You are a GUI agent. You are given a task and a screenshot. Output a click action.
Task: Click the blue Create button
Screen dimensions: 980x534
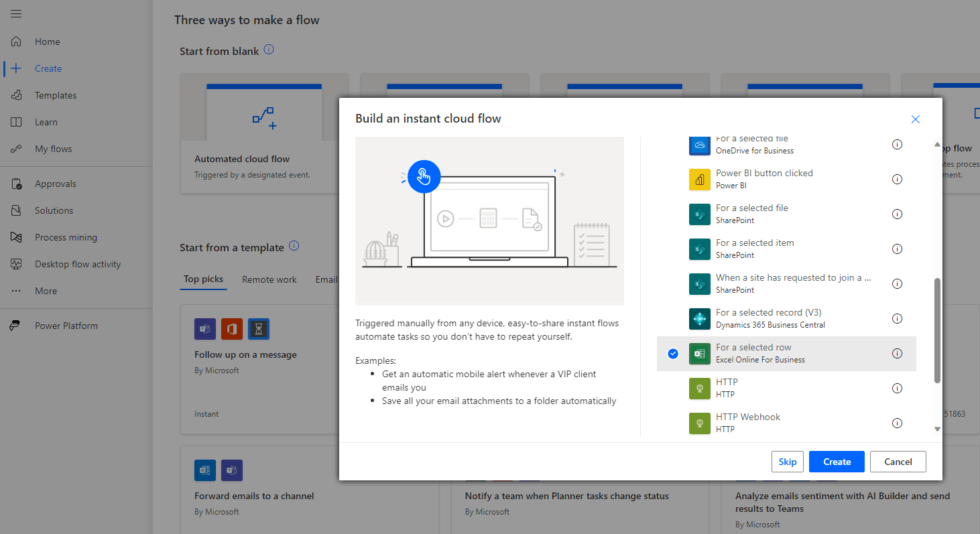tap(837, 462)
